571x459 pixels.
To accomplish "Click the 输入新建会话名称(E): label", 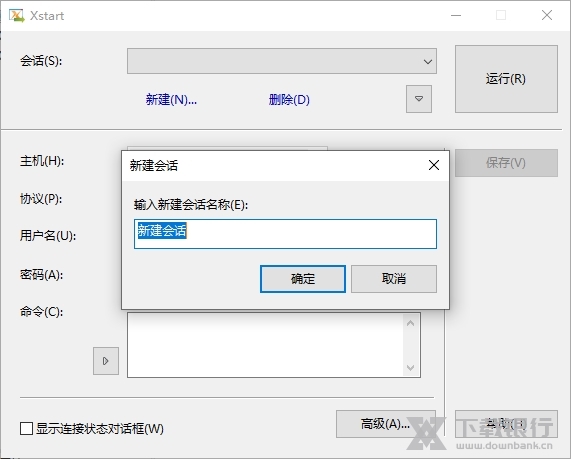I will click(x=191, y=205).
